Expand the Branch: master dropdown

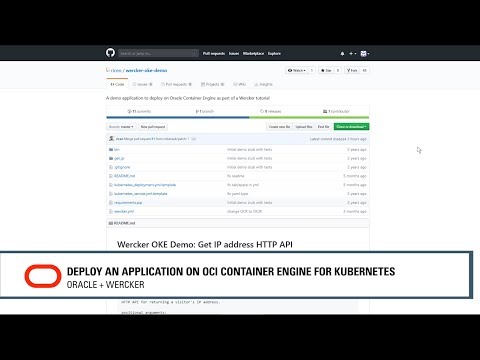tap(121, 127)
